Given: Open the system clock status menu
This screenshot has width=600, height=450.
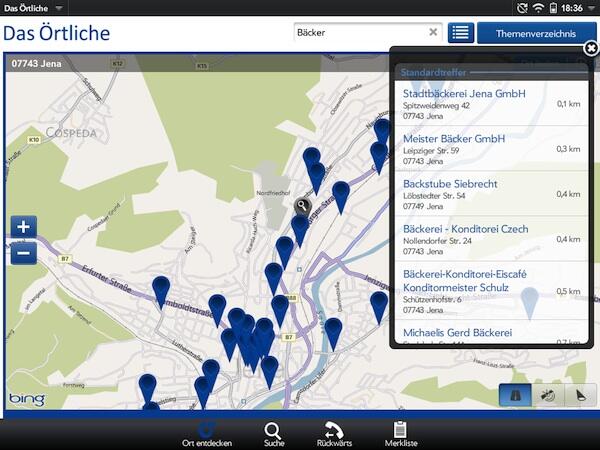Looking at the screenshot, I should [577, 8].
